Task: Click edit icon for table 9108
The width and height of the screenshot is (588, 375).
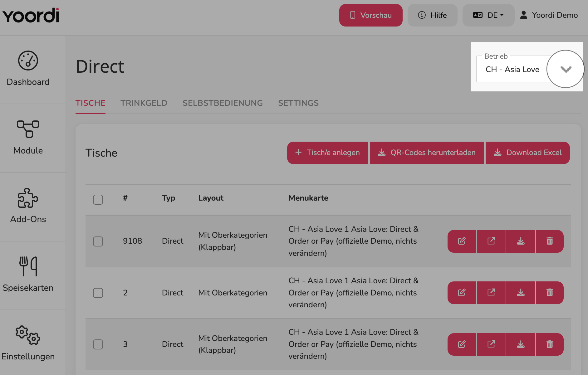Action: click(462, 241)
